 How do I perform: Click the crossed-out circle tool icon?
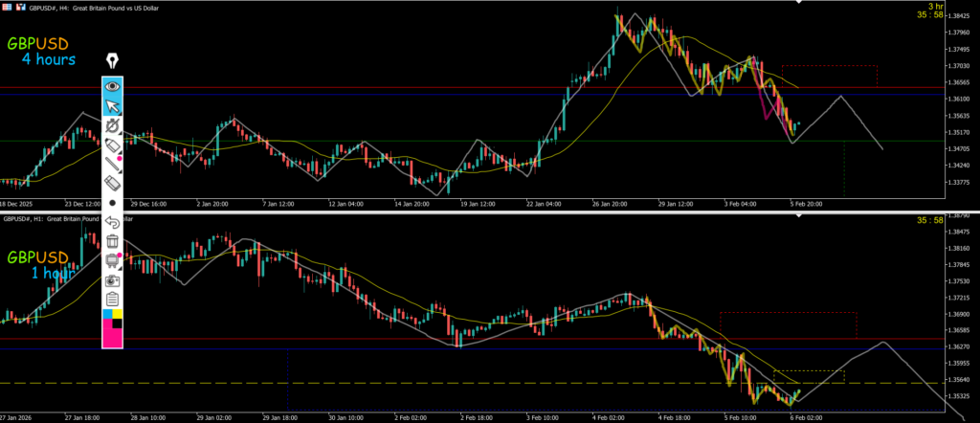pyautogui.click(x=113, y=125)
